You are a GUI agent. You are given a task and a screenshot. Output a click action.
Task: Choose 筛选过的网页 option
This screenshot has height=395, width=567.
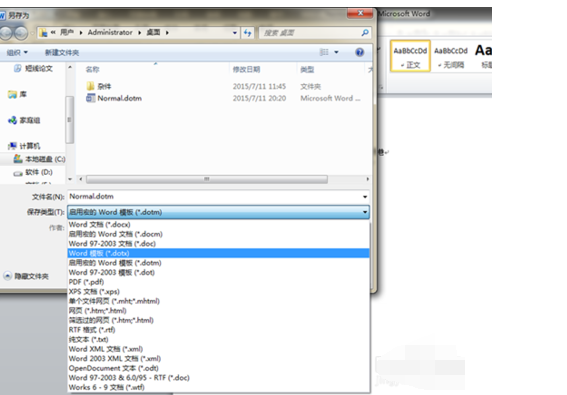[x=218, y=320]
